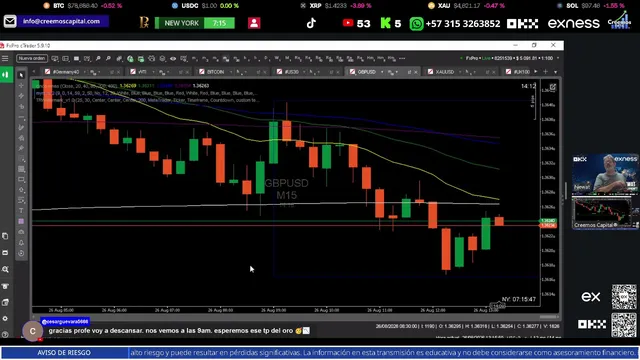Add a new chart tab with plus
The image size is (640, 360).
(545, 72)
